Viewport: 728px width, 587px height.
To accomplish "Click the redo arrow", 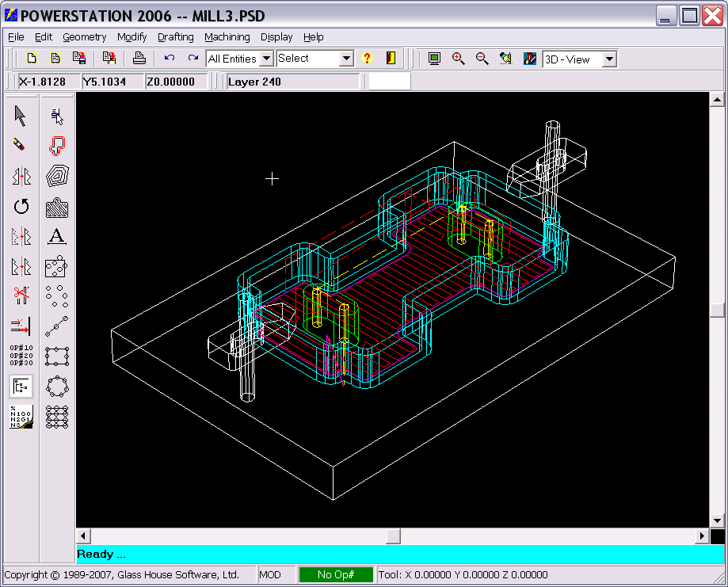I will click(193, 58).
